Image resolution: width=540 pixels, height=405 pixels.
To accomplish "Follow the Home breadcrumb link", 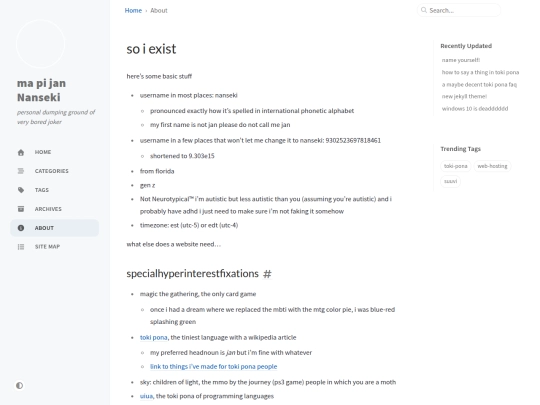I will (133, 11).
